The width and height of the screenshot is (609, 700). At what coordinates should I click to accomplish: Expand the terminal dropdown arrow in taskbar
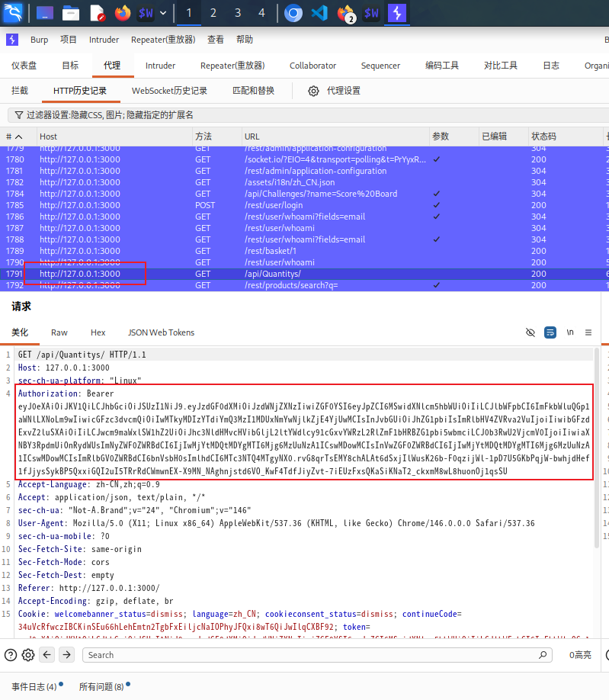(163, 14)
